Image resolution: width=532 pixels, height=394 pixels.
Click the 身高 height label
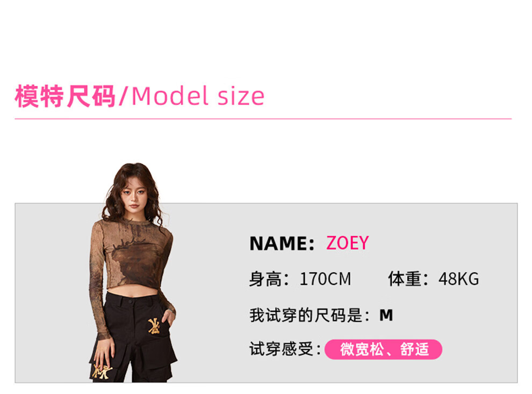point(265,279)
